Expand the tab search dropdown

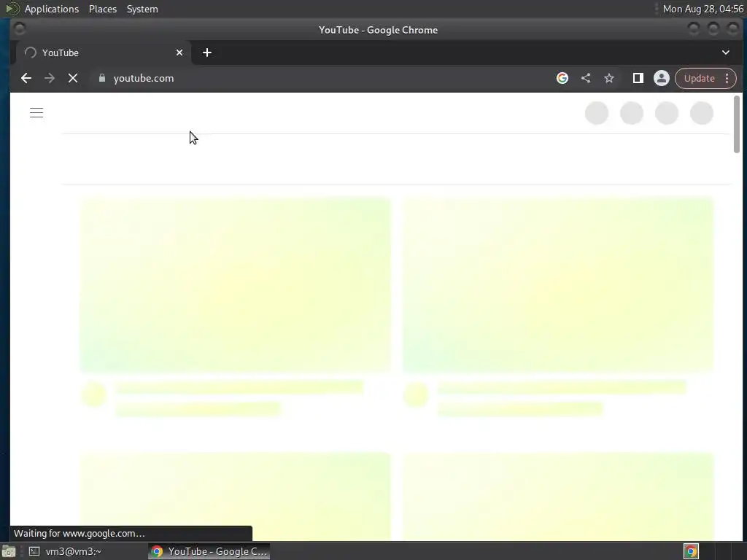[726, 52]
